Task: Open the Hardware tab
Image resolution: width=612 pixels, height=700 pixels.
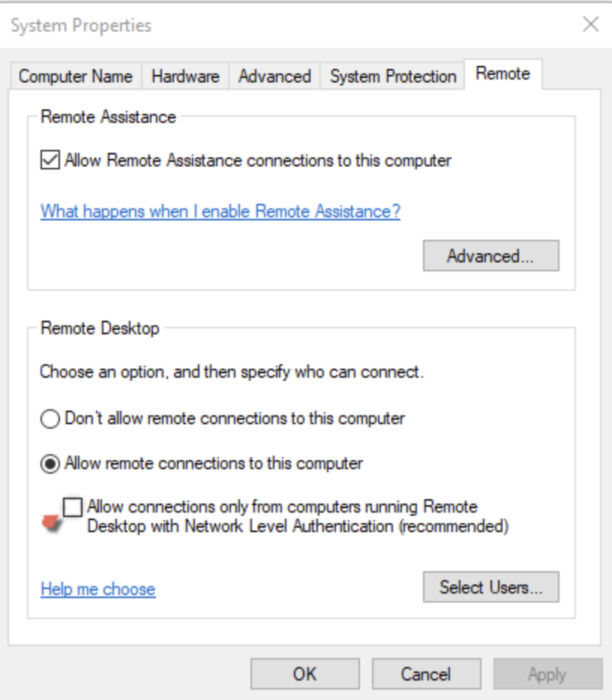Action: 185,76
